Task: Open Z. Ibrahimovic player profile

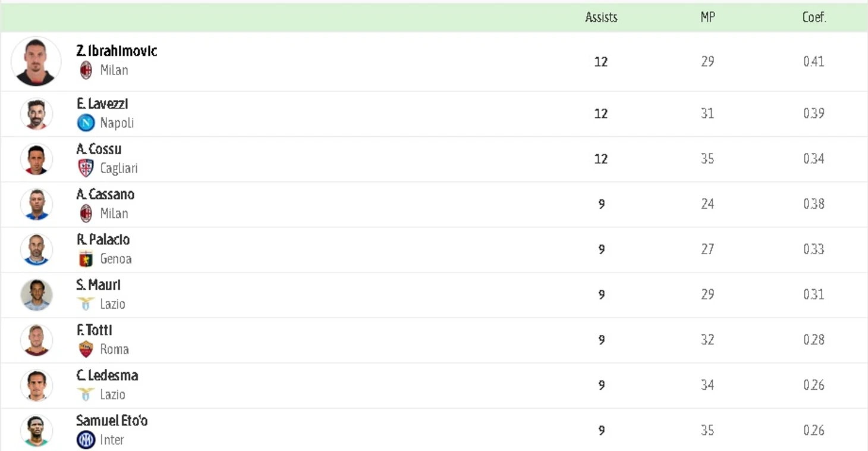Action: pyautogui.click(x=117, y=51)
